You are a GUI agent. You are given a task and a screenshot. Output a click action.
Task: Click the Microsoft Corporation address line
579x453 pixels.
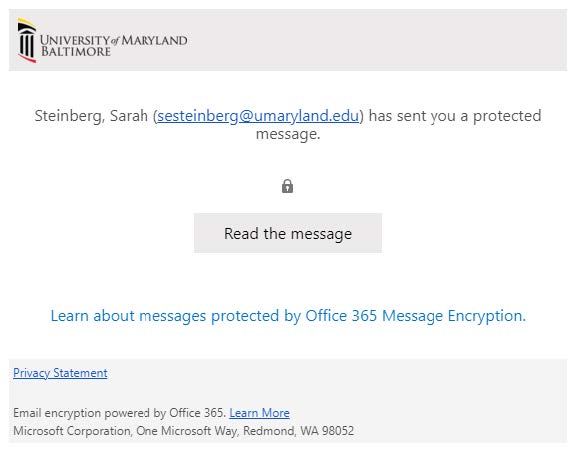[184, 431]
